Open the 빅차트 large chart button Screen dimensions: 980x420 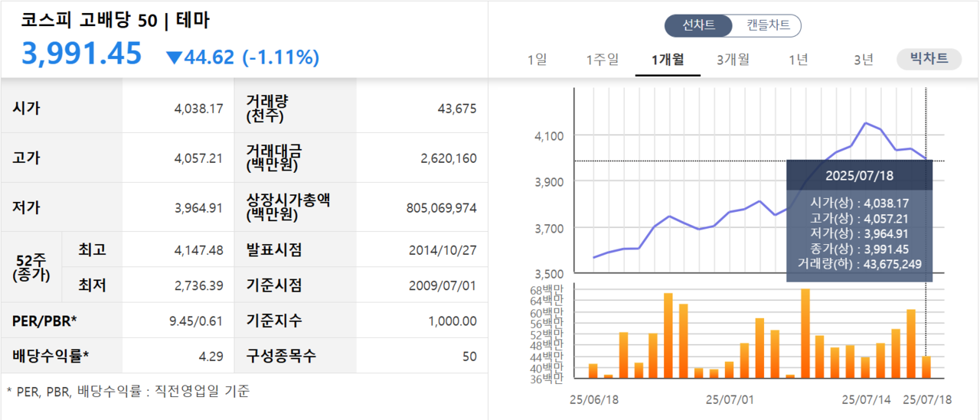pos(929,59)
